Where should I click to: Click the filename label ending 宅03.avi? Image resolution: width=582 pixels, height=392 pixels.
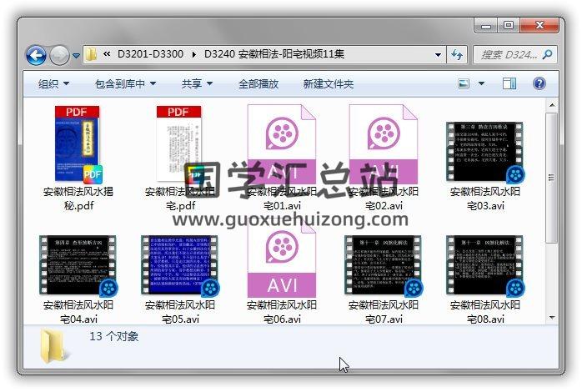click(485, 199)
